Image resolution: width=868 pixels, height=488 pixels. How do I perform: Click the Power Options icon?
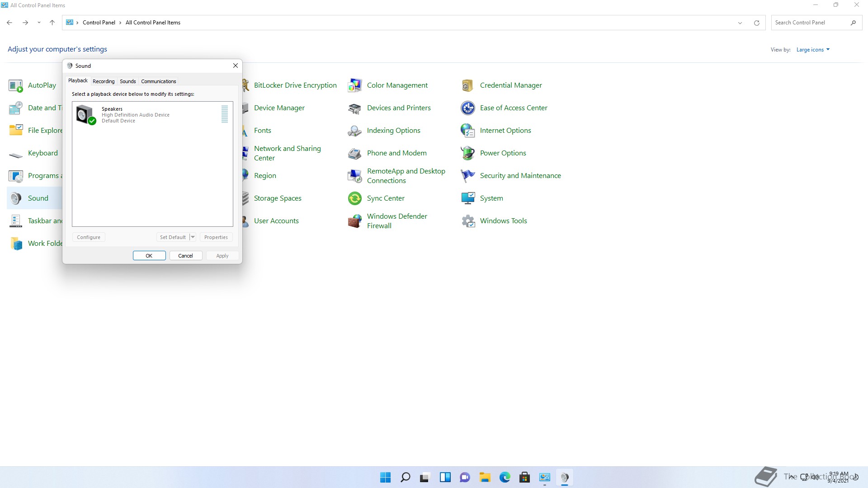(468, 153)
